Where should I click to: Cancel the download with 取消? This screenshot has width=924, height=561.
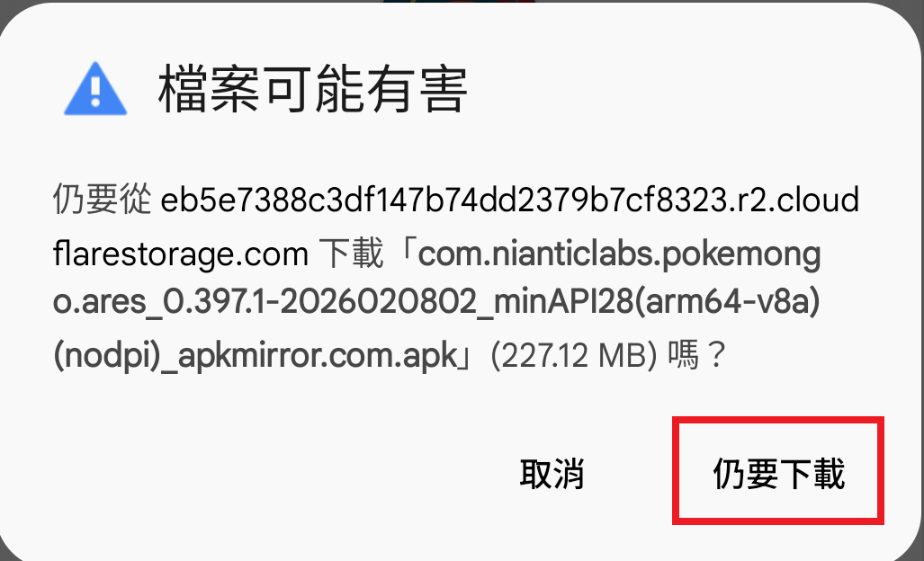[x=552, y=474]
